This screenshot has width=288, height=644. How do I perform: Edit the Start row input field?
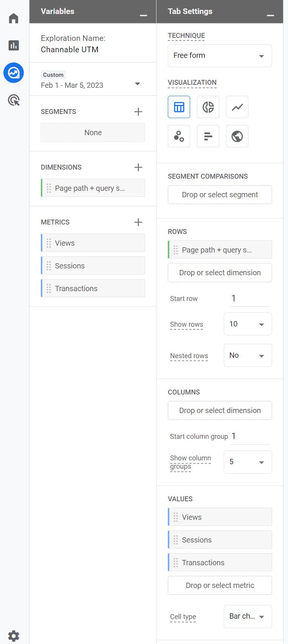pos(250,298)
